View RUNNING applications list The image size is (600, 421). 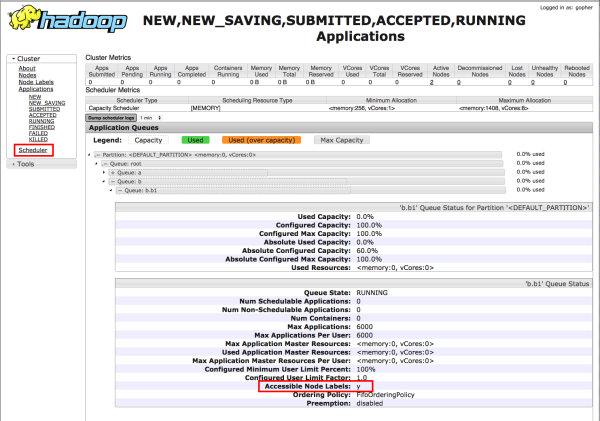click(42, 121)
